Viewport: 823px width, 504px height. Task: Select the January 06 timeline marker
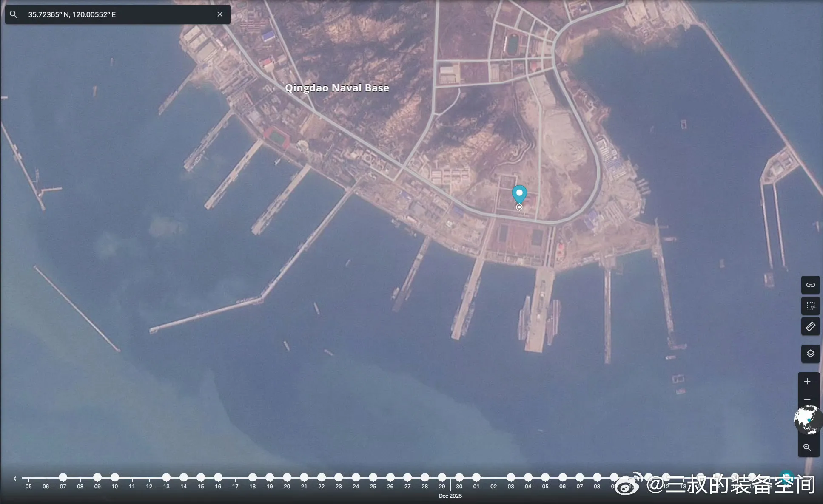562,477
